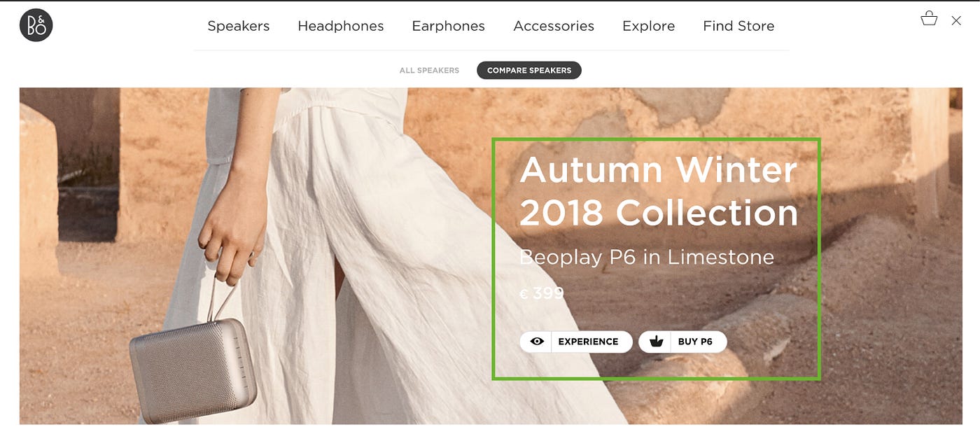Select Explore in the navigation
Image resolution: width=980 pixels, height=441 pixels.
click(x=649, y=26)
